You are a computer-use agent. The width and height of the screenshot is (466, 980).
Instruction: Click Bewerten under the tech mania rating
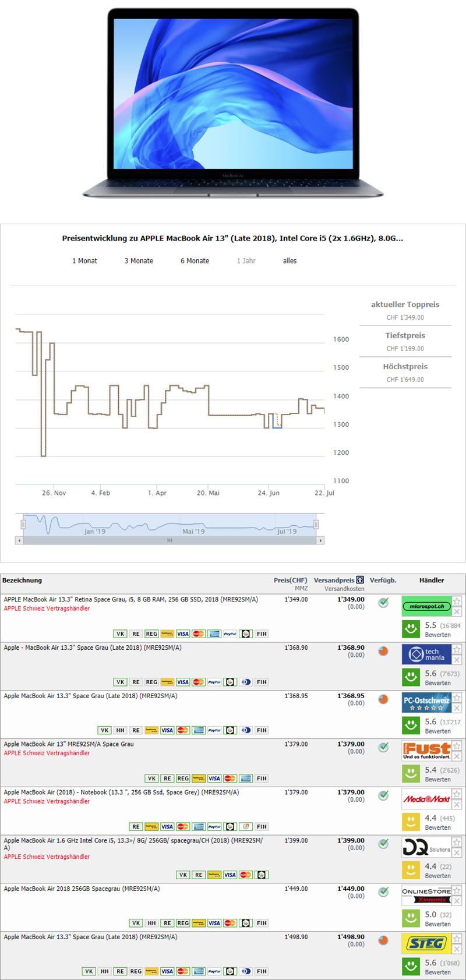point(437,683)
